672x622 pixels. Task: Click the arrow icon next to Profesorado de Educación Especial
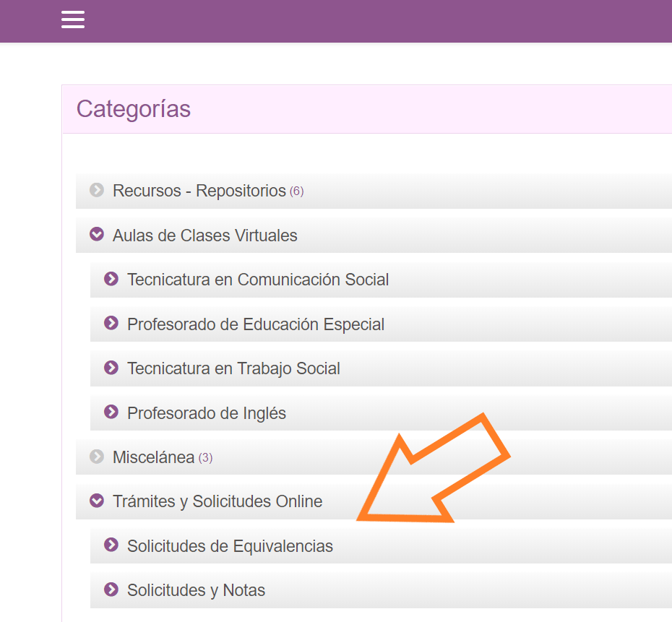111,324
